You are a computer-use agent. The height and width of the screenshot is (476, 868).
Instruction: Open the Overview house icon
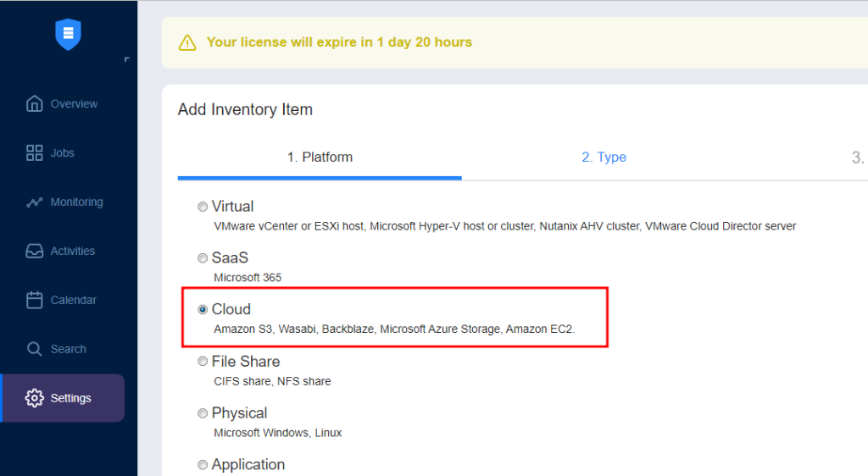pos(34,103)
